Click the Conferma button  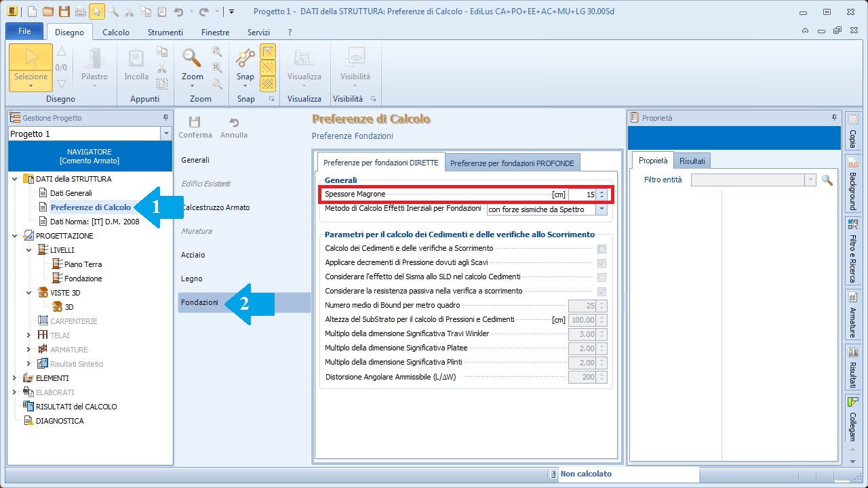195,127
